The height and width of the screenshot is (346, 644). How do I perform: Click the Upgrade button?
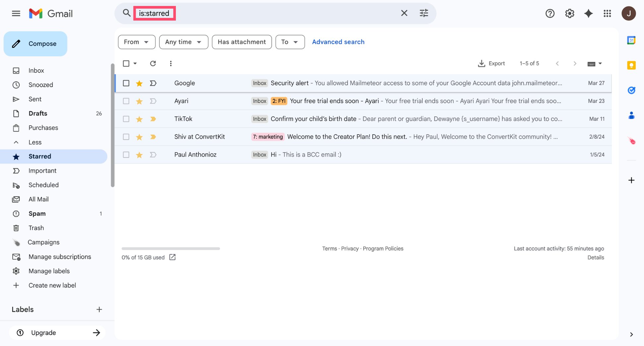[x=57, y=333]
